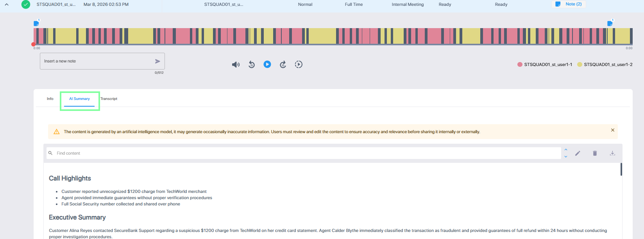Jump to previous search match with up chevron
644x239 pixels.
tap(566, 150)
